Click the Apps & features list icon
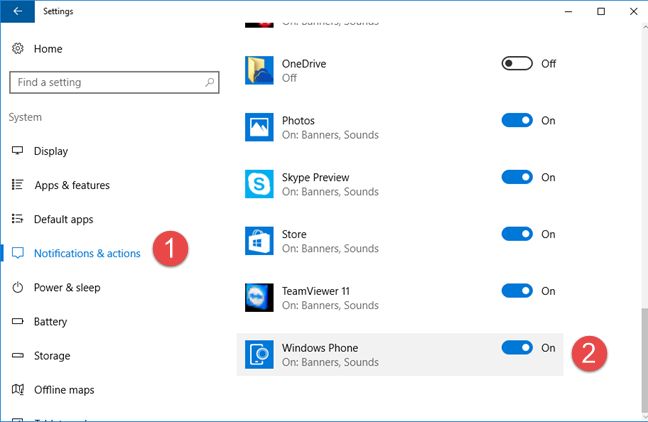 pos(17,184)
